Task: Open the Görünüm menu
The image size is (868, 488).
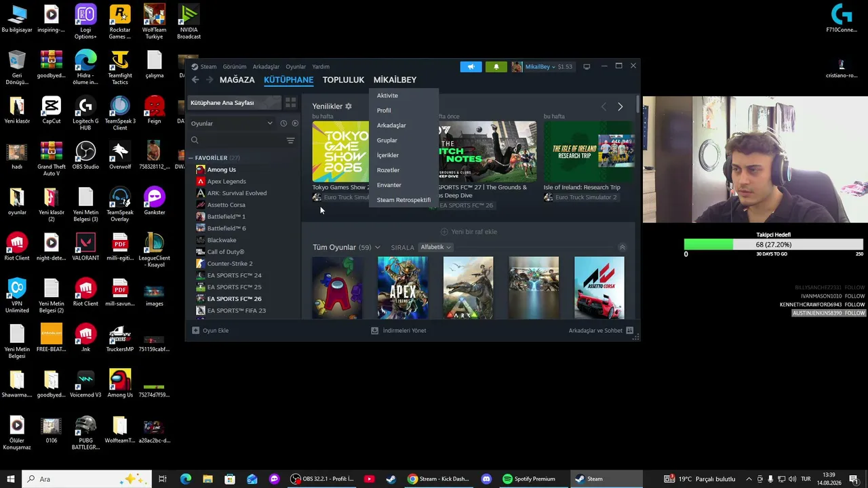Action: 235,67
